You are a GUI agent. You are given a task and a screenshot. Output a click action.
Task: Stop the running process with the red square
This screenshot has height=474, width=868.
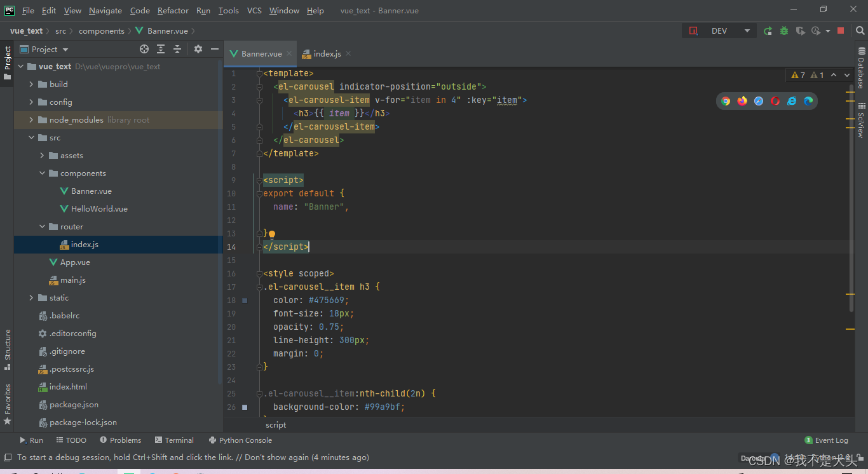(840, 30)
